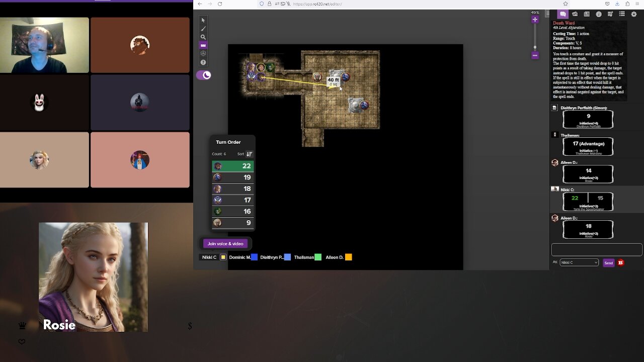Toggle dark mode moon switch
The width and height of the screenshot is (644, 362).
pyautogui.click(x=204, y=75)
